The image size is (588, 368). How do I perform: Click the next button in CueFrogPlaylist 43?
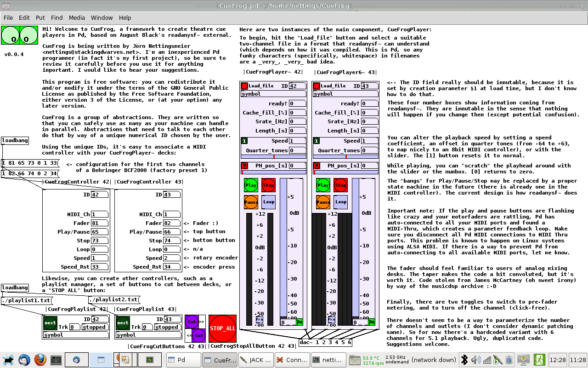(123, 323)
